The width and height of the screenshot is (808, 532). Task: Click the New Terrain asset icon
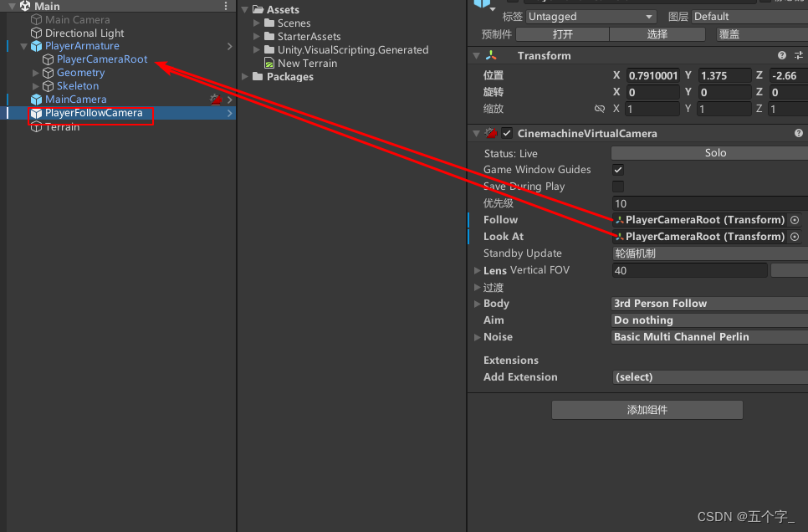point(269,64)
